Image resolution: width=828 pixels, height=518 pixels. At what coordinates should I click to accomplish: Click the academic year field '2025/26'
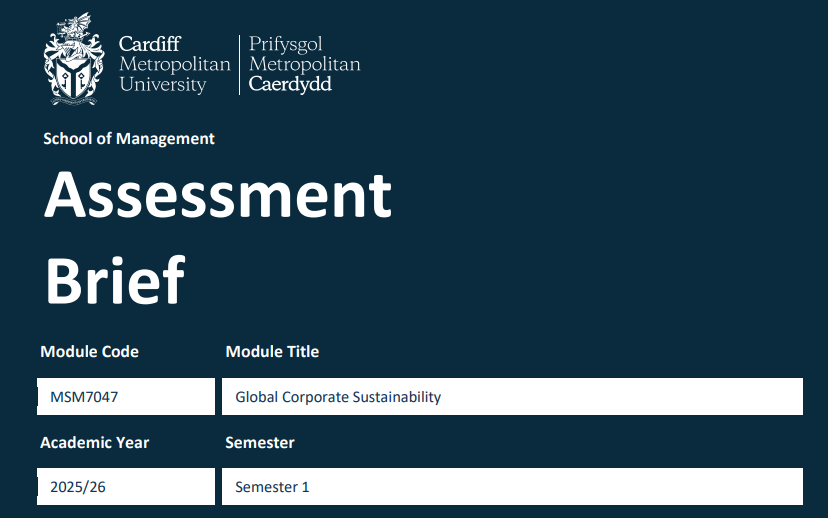pyautogui.click(x=126, y=486)
